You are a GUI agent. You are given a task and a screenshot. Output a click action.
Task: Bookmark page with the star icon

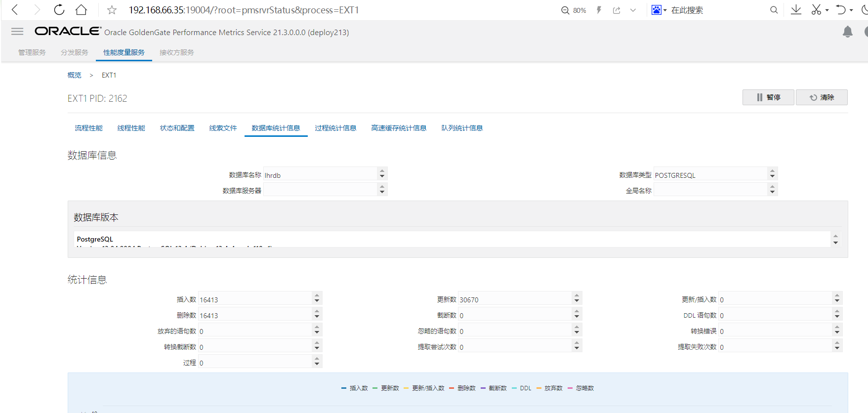pyautogui.click(x=112, y=10)
